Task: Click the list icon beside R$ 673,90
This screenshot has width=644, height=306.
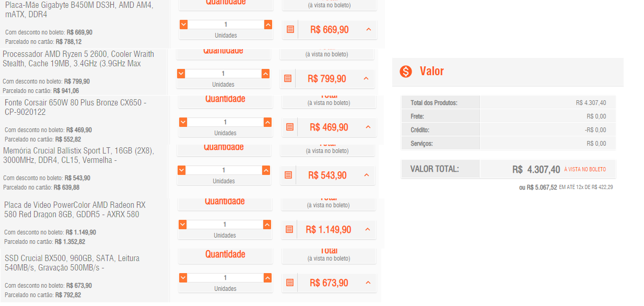Action: (290, 283)
